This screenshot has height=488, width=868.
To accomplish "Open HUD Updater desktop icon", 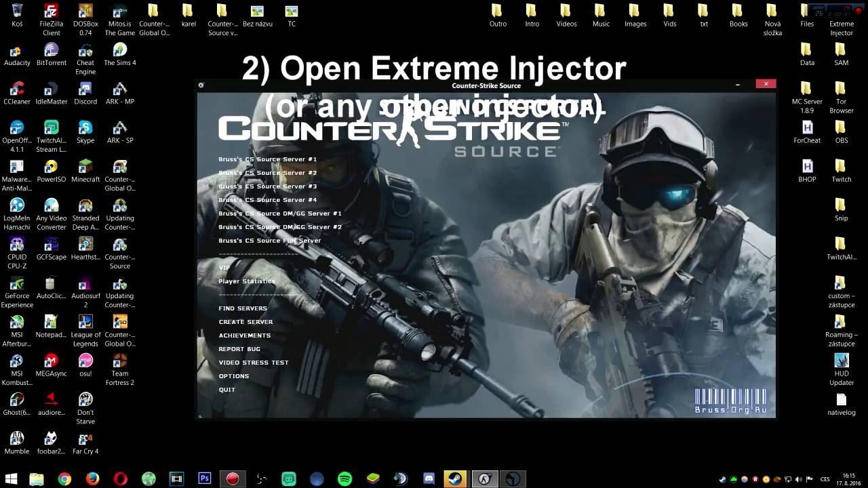I will [x=842, y=369].
